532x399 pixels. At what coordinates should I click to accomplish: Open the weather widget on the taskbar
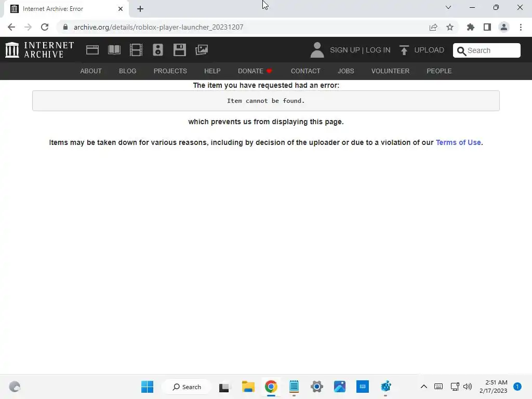(x=15, y=387)
